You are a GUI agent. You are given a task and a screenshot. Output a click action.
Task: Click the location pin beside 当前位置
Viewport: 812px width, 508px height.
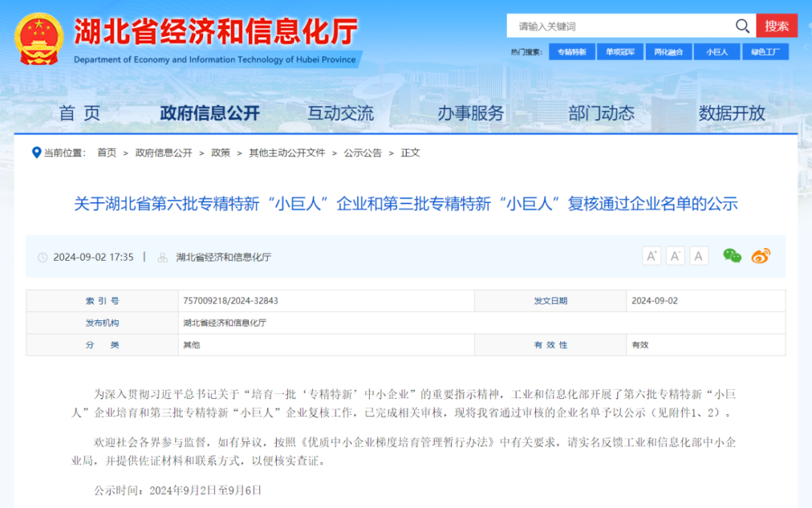tap(38, 153)
